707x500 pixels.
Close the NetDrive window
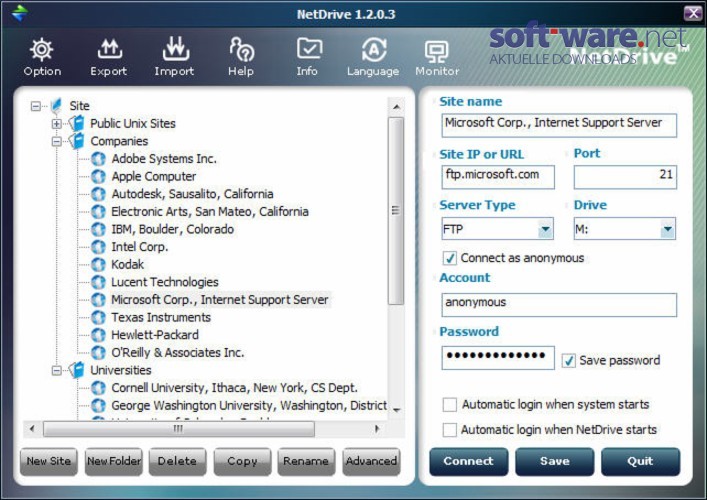coord(693,13)
